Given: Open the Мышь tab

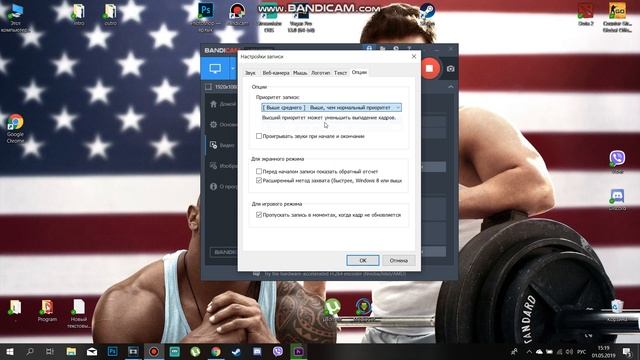Looking at the screenshot, I should (x=300, y=73).
